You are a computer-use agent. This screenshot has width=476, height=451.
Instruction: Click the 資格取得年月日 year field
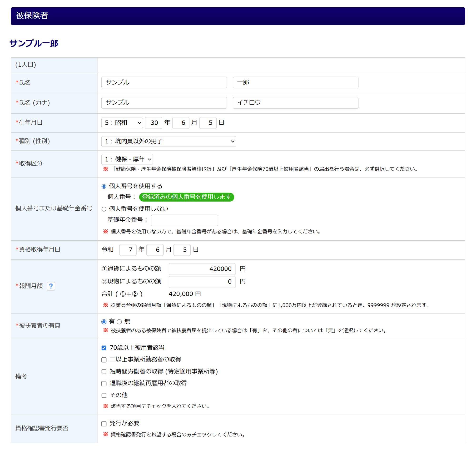coord(128,250)
